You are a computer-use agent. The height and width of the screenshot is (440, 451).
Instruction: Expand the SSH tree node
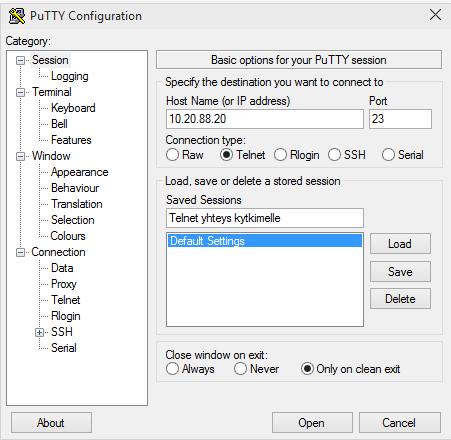click(39, 332)
